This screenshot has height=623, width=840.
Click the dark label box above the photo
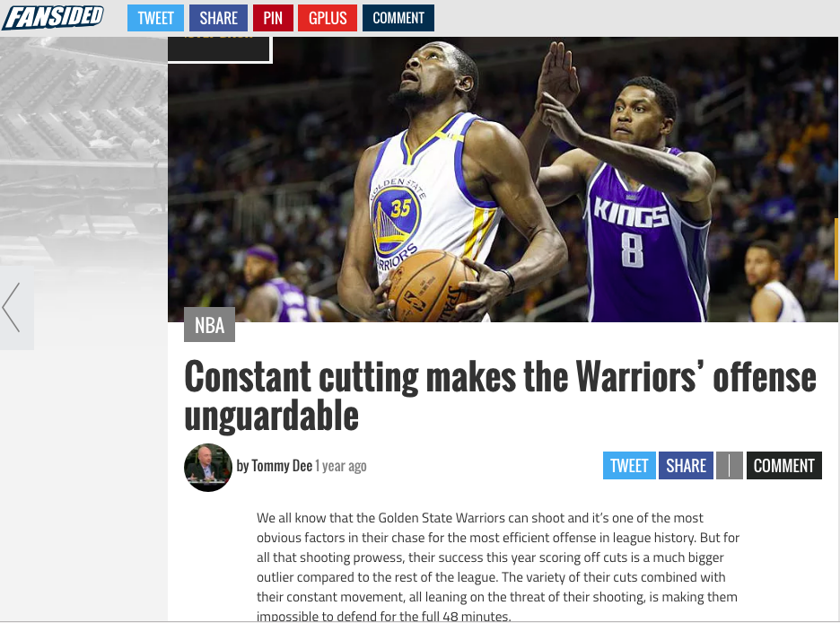tap(220, 48)
